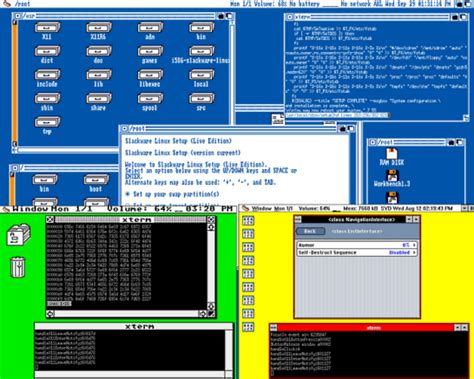Click the Self-Destruct Sequence row label

(327, 253)
